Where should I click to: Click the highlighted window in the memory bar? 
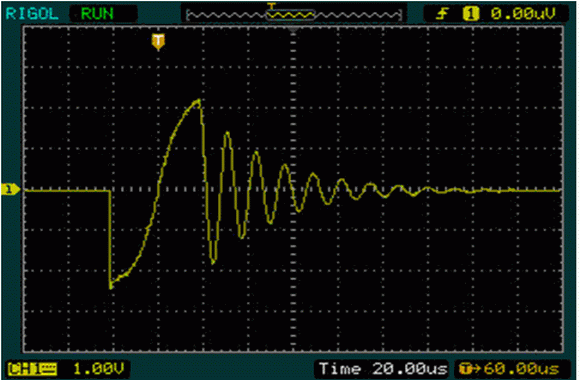[291, 14]
